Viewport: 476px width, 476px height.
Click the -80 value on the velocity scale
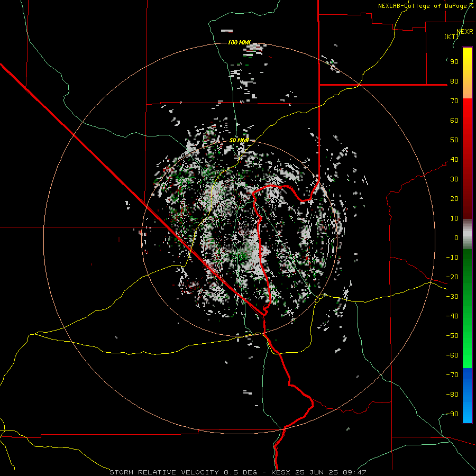[452, 395]
